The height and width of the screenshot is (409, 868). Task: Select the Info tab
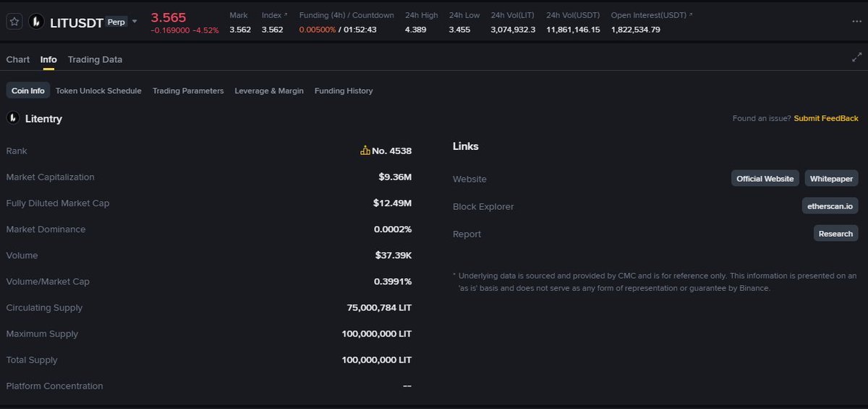[x=48, y=59]
